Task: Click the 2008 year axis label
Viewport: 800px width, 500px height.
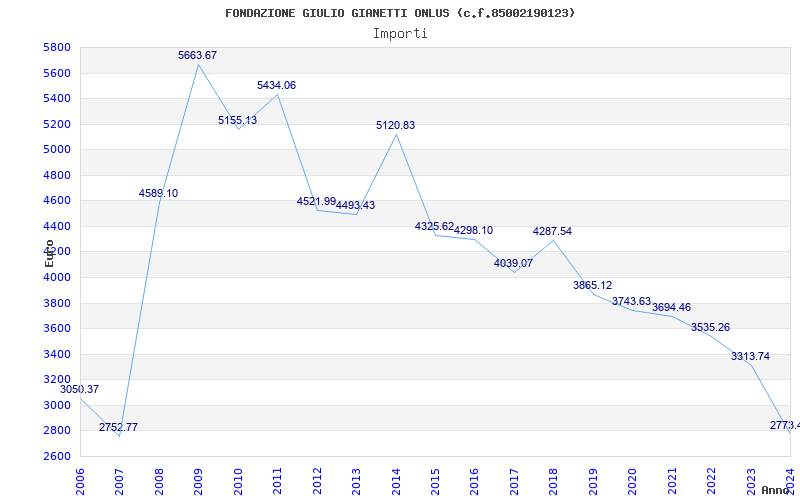Action: tap(159, 482)
